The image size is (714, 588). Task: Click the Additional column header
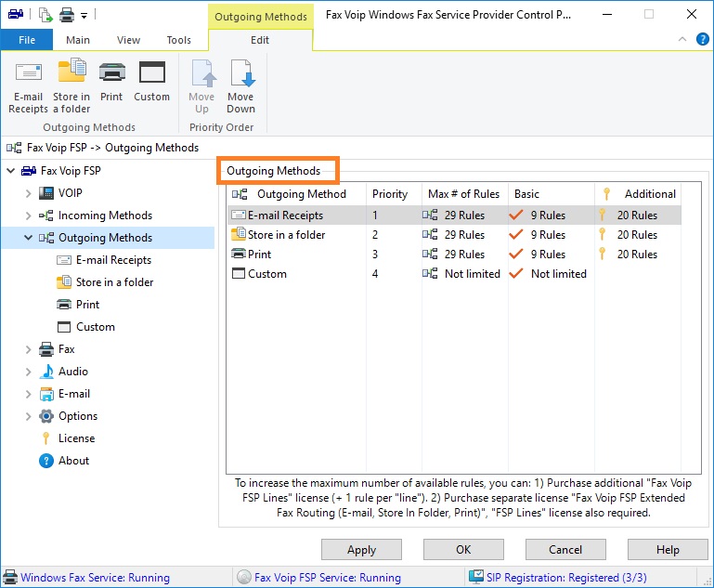638,194
